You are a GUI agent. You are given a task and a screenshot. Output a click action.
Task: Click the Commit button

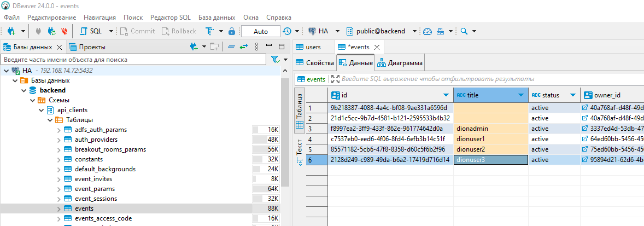(137, 31)
